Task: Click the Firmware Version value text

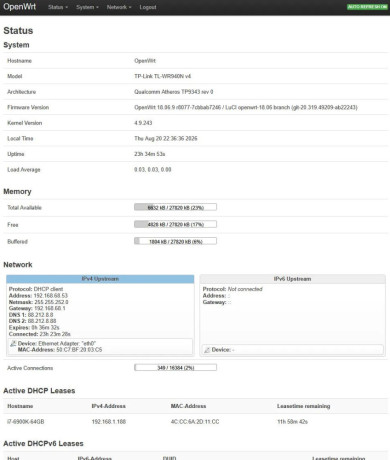Action: 246,107
